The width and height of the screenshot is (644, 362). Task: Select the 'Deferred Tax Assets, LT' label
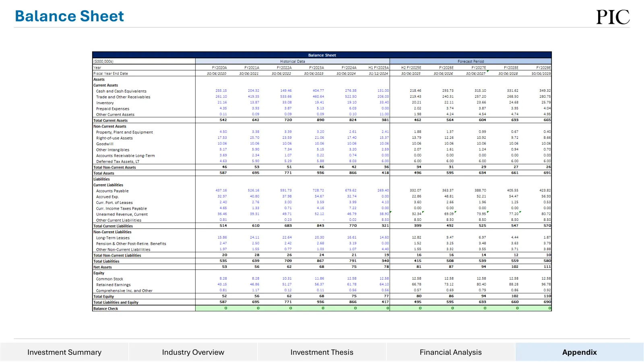[118, 162]
